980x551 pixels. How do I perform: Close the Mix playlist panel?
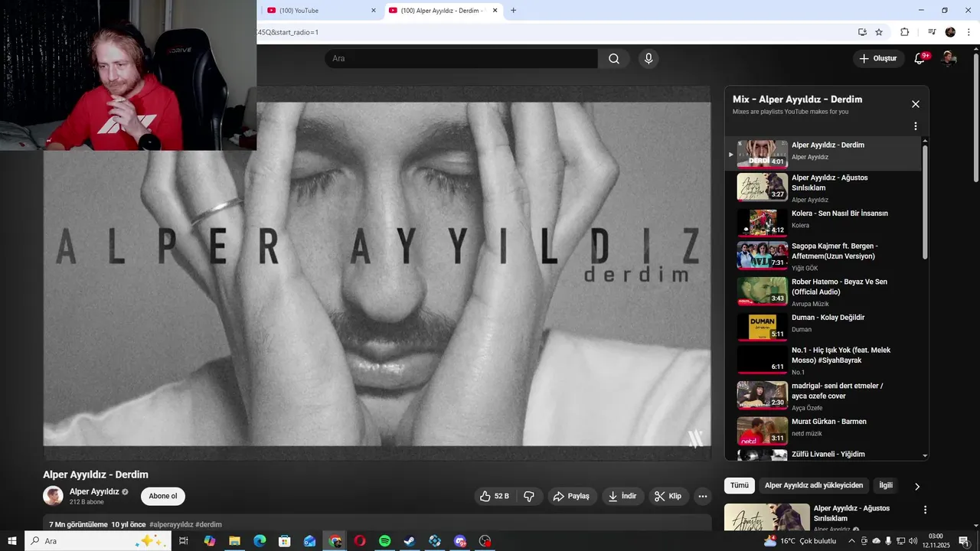coord(915,104)
